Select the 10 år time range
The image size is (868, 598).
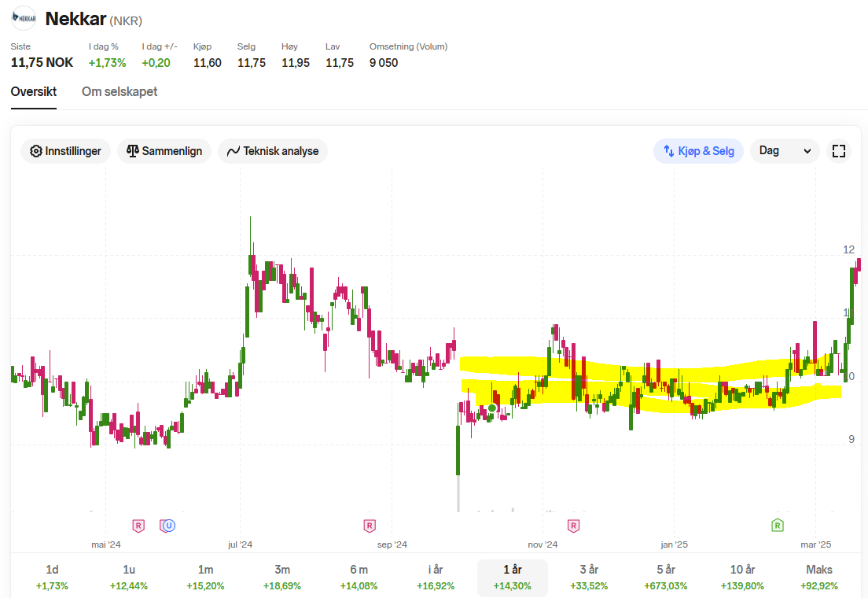tap(742, 578)
